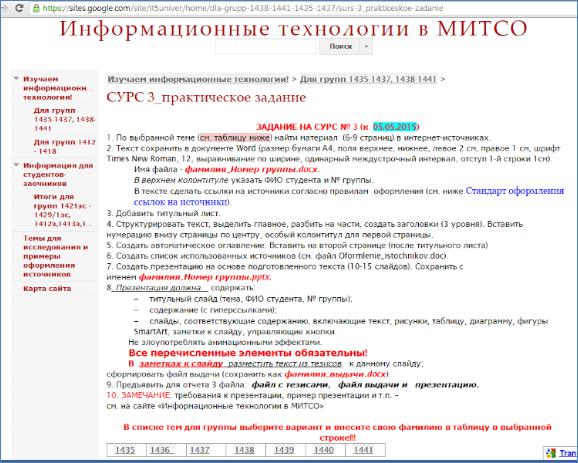This screenshot has width=578, height=463.
Task: Click breadcrumb Изучаем информационные технологии!
Action: click(x=198, y=79)
